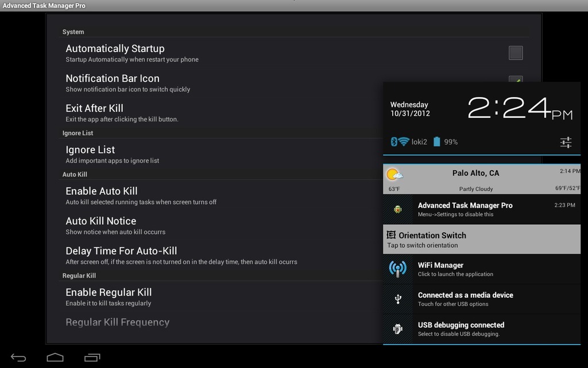Launch WiFi Manager from its notification

pos(482,269)
